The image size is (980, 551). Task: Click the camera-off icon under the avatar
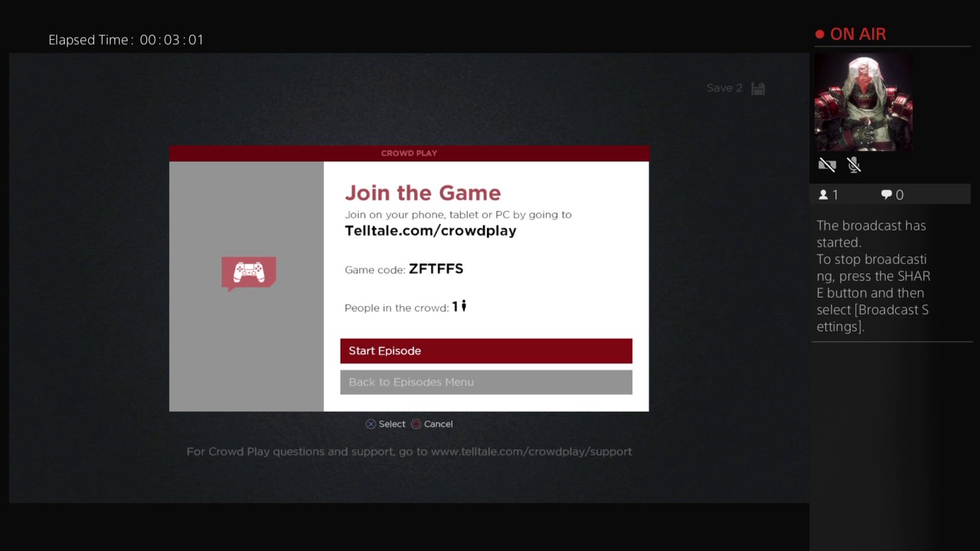coord(827,165)
